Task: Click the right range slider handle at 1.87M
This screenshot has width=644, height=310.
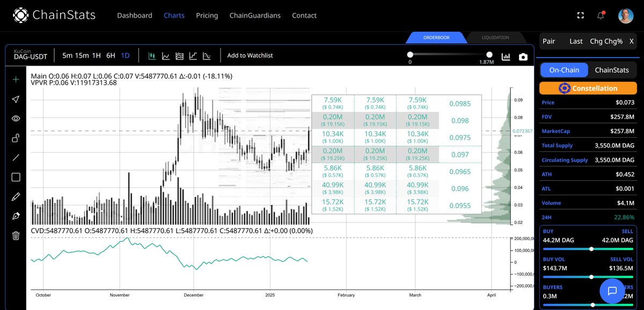Action: click(489, 54)
